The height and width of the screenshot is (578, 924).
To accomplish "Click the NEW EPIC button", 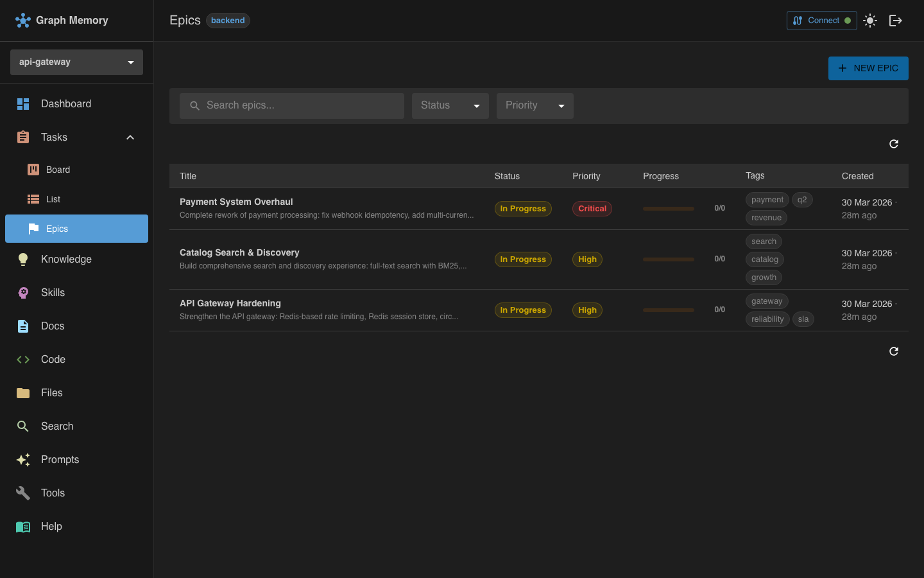I will pos(868,68).
